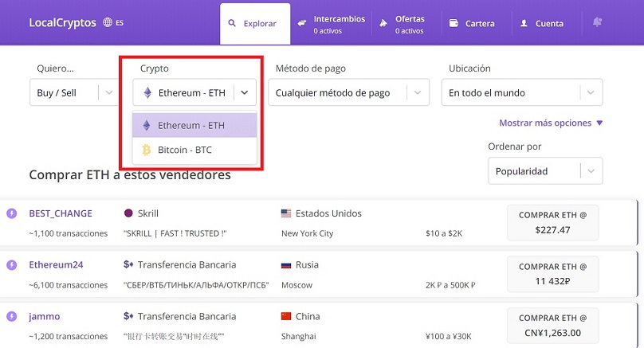Click the Bitcoin icon in the dropdown list
Image resolution: width=644 pixels, height=348 pixels.
pyautogui.click(x=146, y=150)
